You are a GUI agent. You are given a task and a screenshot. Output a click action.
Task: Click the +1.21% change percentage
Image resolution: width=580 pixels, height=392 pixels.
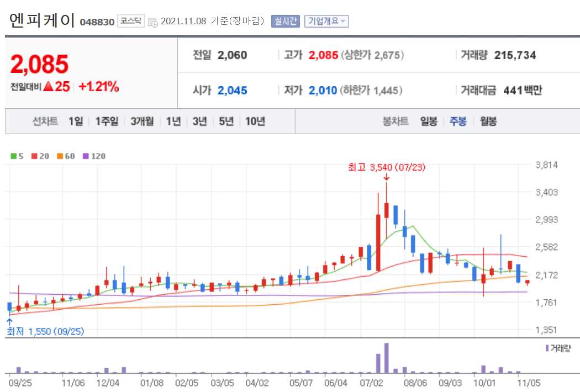click(99, 87)
